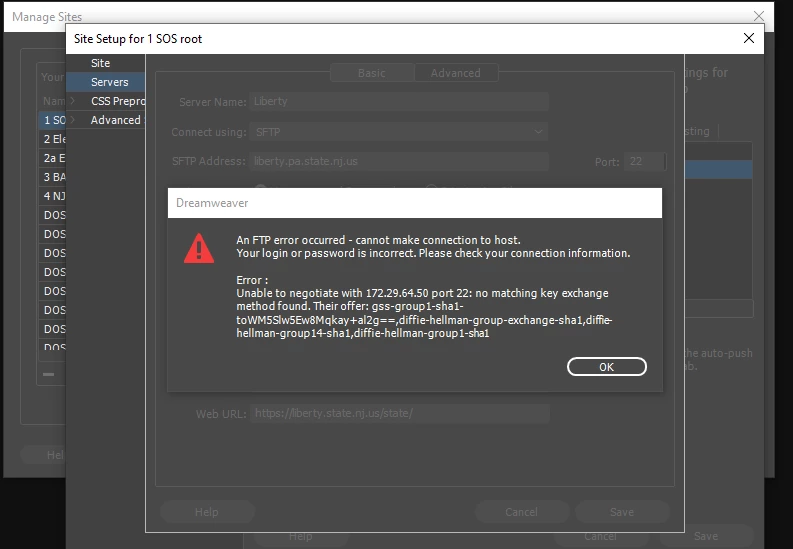Click the 'Connect using:' label
The width and height of the screenshot is (793, 549).
(209, 132)
